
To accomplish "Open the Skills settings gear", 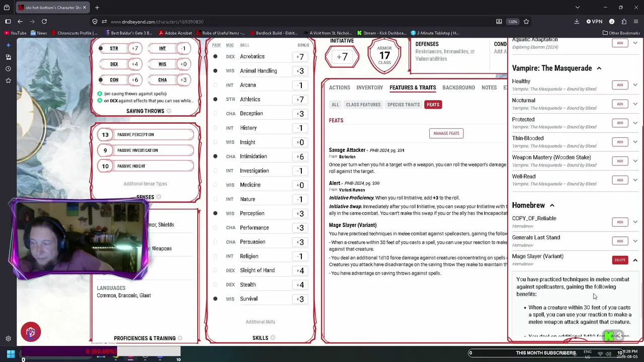I will point(273,338).
